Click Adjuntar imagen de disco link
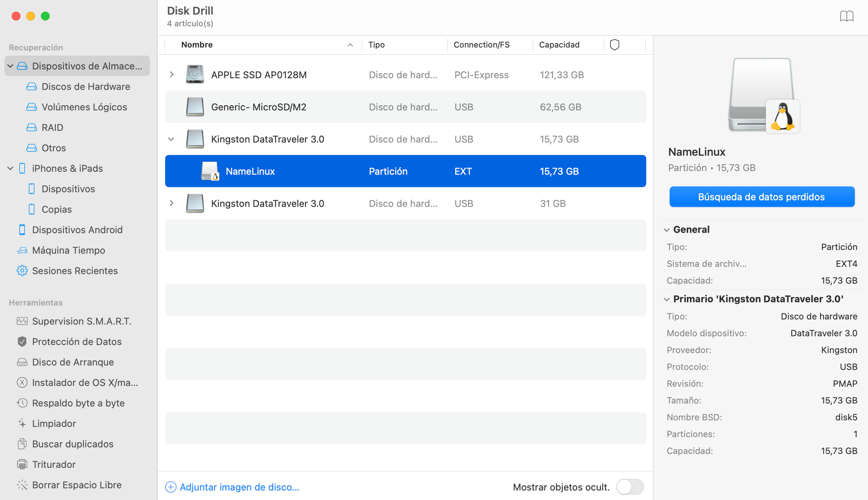Viewport: 868px width, 500px height. (x=239, y=487)
